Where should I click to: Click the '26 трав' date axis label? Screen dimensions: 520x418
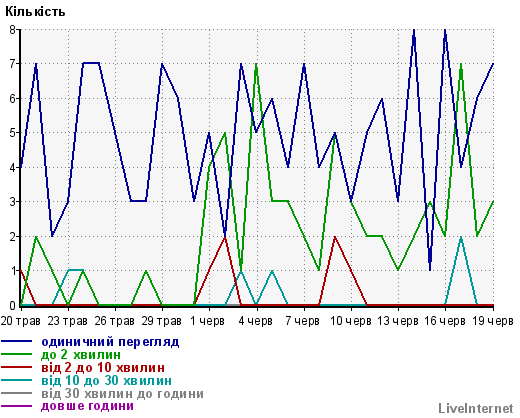click(115, 321)
